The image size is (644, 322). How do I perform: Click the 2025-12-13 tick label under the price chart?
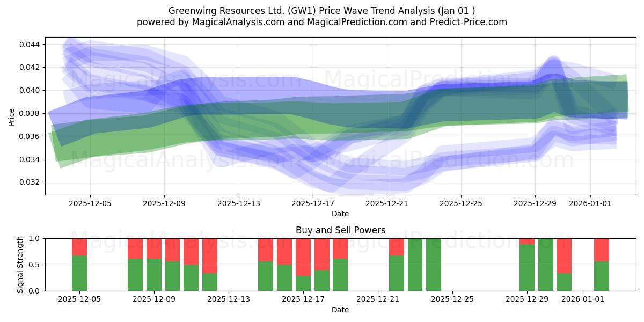pyautogui.click(x=239, y=203)
